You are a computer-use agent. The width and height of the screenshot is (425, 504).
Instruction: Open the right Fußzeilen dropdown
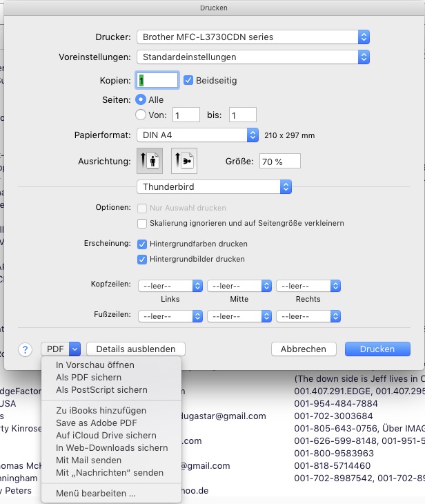tap(308, 316)
